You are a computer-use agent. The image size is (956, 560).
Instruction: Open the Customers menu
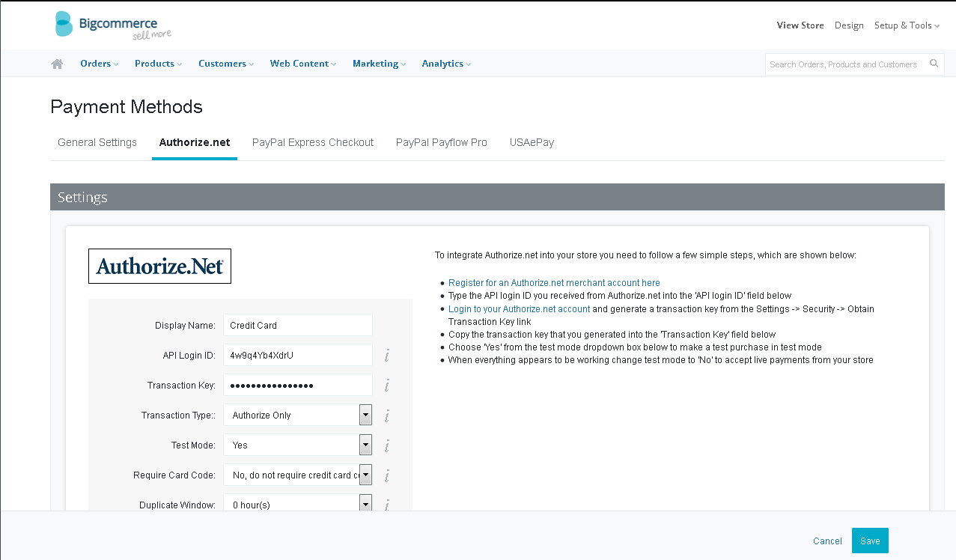tap(226, 64)
